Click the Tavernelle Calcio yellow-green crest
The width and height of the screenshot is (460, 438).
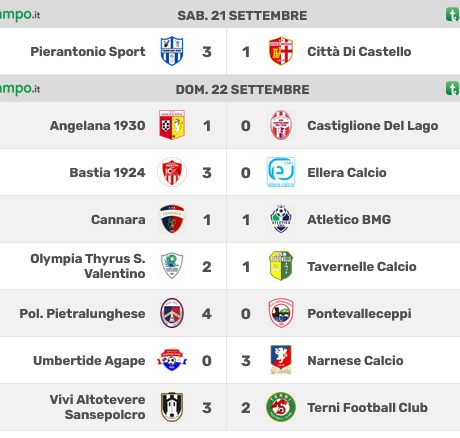(281, 266)
